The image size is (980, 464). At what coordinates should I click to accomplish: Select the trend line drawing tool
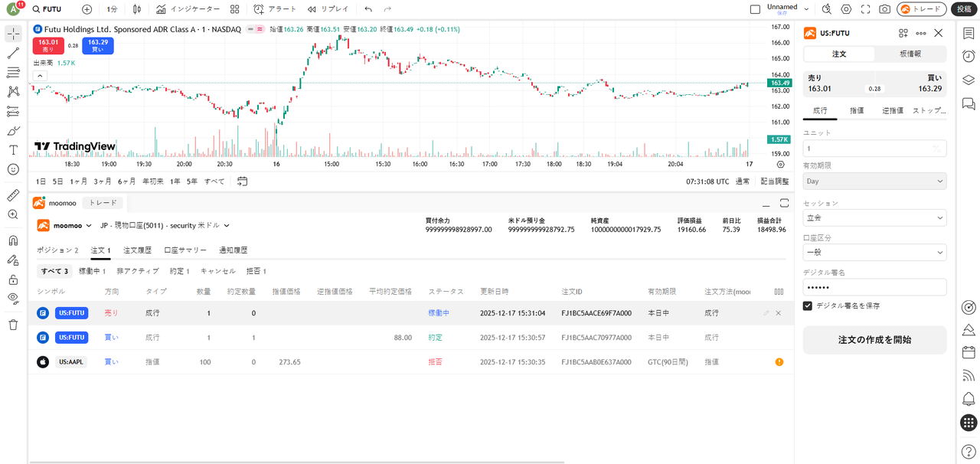click(x=13, y=54)
